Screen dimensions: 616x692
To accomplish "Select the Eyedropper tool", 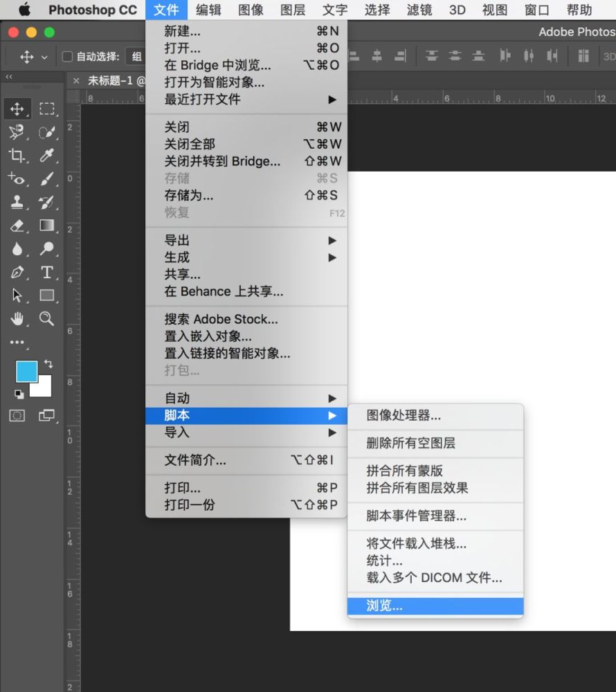I will point(46,156).
